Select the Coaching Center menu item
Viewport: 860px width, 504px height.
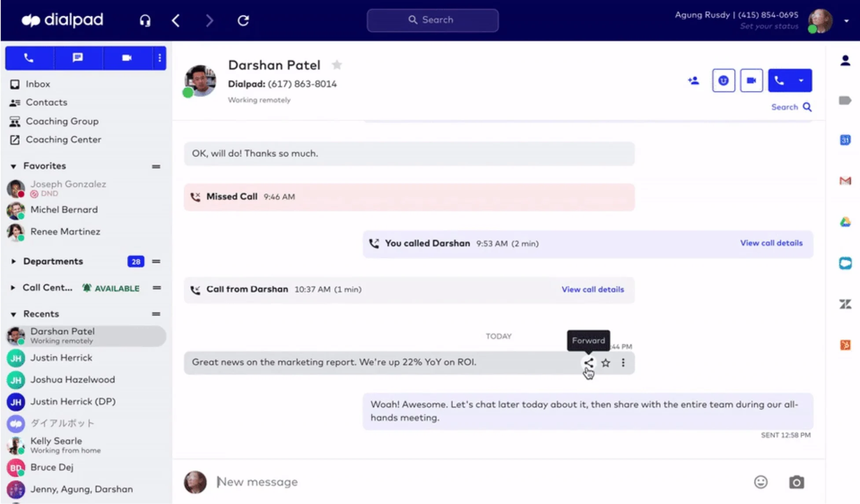click(x=63, y=139)
